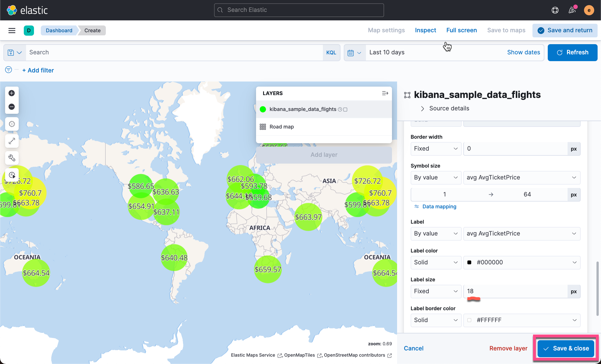Open the timeslider clock icon
This screenshot has width=601, height=364.
click(12, 175)
